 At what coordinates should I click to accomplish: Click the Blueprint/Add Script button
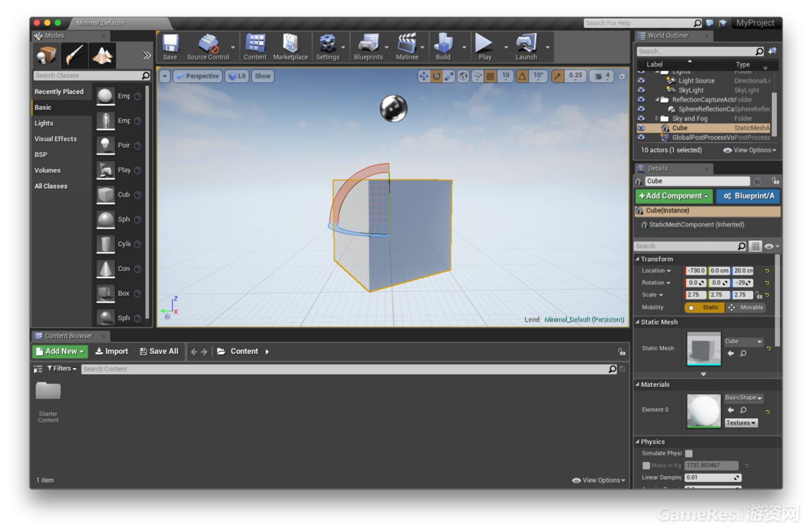tap(749, 196)
